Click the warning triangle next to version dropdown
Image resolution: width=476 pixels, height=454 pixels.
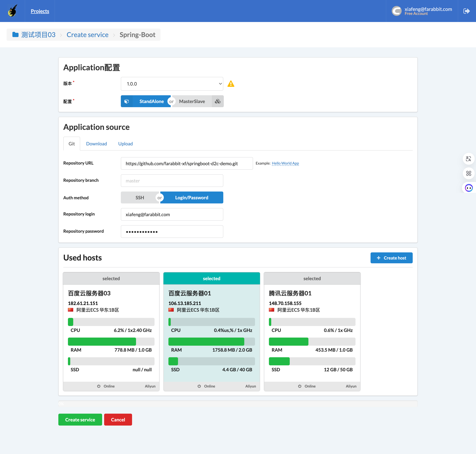(x=231, y=84)
